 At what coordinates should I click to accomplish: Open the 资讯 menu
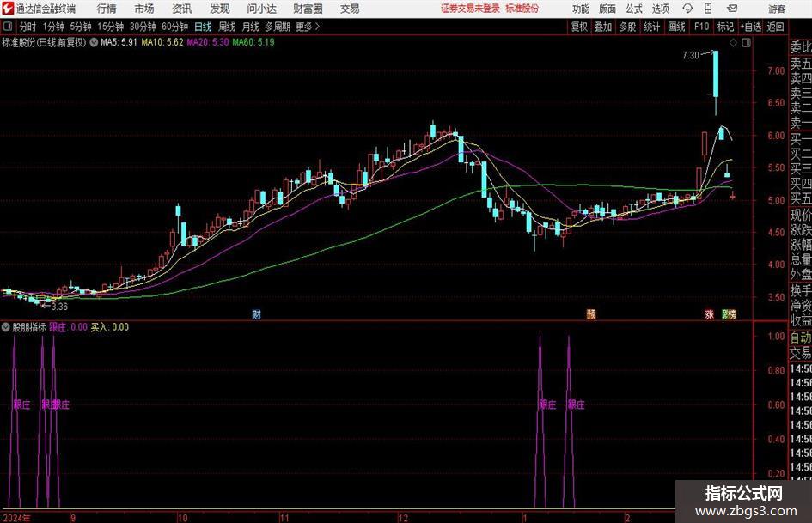[x=182, y=9]
